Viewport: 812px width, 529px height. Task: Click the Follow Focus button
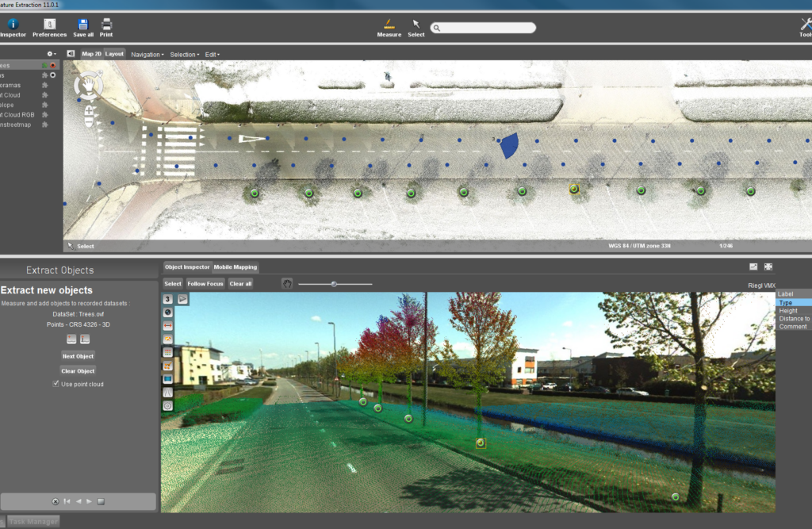[x=205, y=284]
